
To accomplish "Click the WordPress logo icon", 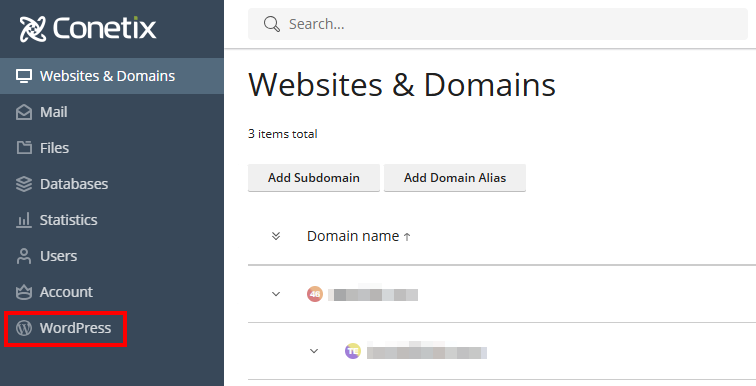I will [24, 328].
